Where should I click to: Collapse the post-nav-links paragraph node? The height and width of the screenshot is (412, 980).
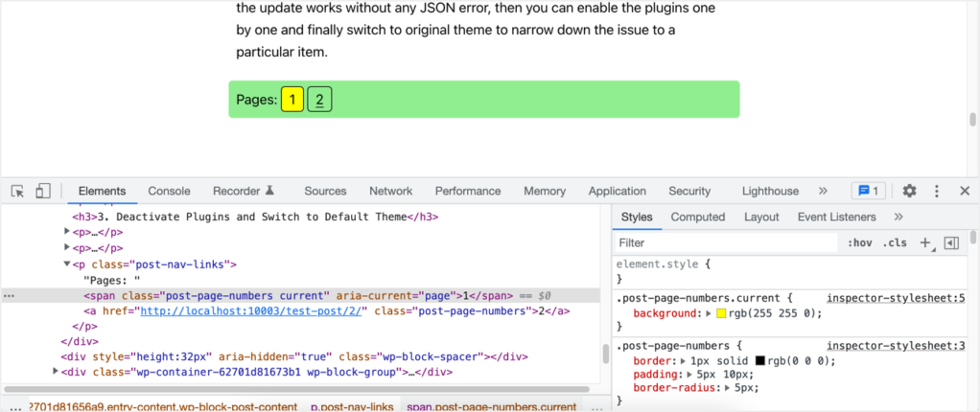pos(67,263)
